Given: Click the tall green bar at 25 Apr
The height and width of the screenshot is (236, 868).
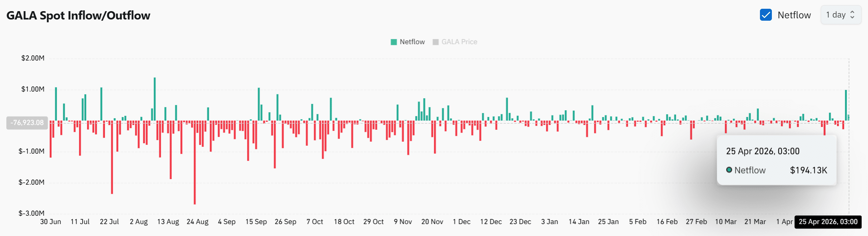Looking at the screenshot, I should [x=846, y=105].
